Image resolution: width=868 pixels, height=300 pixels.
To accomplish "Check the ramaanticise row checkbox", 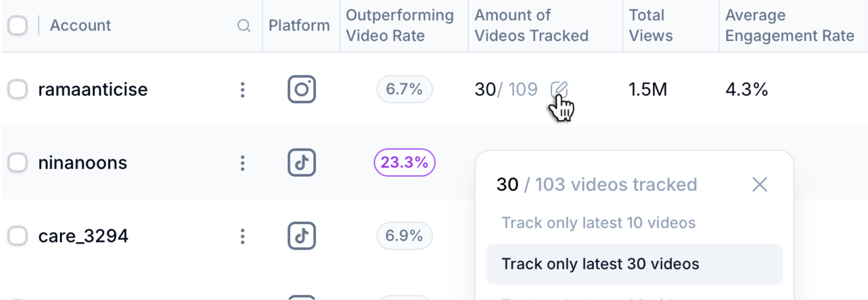I will point(18,90).
